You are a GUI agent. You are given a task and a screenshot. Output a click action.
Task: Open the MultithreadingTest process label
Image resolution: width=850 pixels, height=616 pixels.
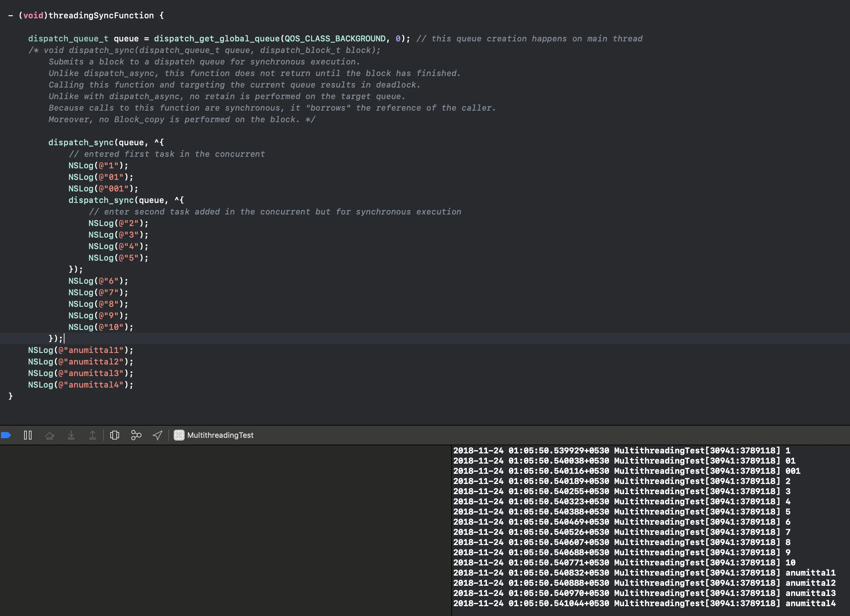tap(220, 435)
